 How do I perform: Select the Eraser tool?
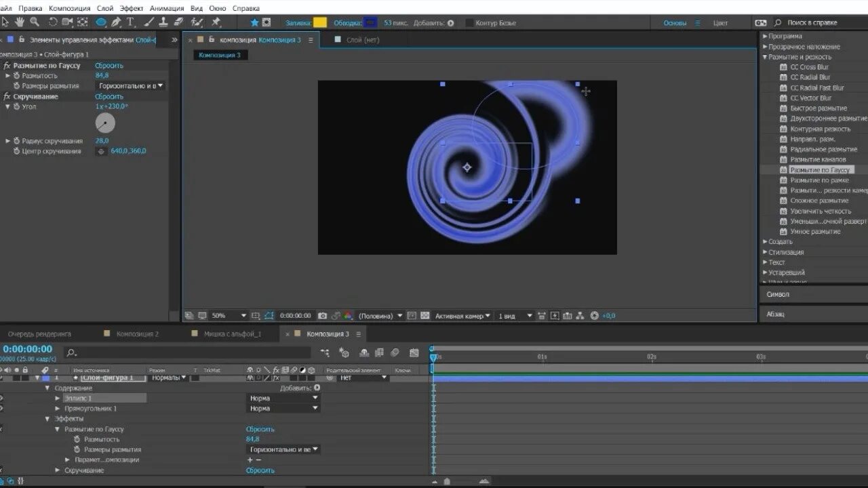(x=178, y=22)
